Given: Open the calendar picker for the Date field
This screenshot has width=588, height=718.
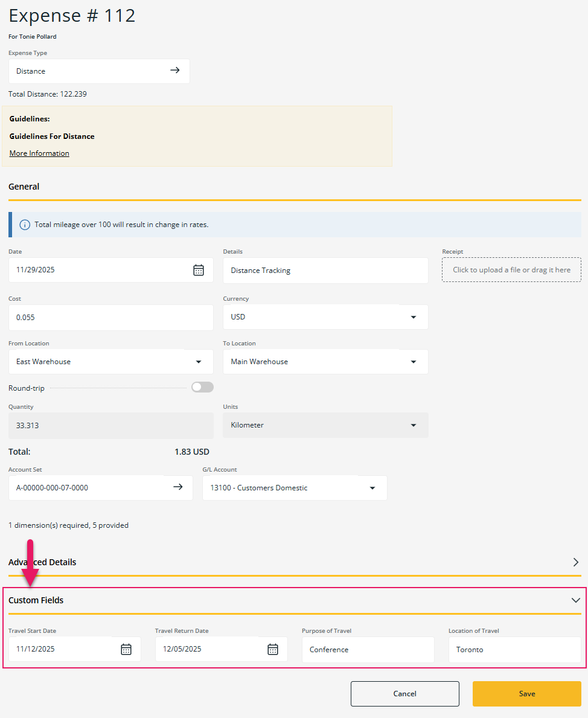Looking at the screenshot, I should click(199, 269).
